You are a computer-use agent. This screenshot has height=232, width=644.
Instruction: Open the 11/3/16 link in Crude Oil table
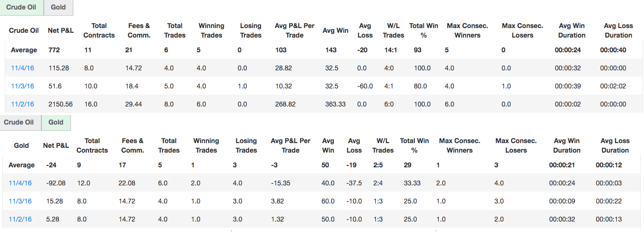coord(22,86)
